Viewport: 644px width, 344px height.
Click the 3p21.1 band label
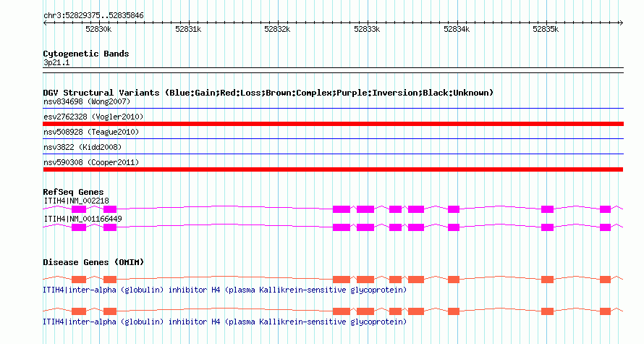(x=56, y=62)
